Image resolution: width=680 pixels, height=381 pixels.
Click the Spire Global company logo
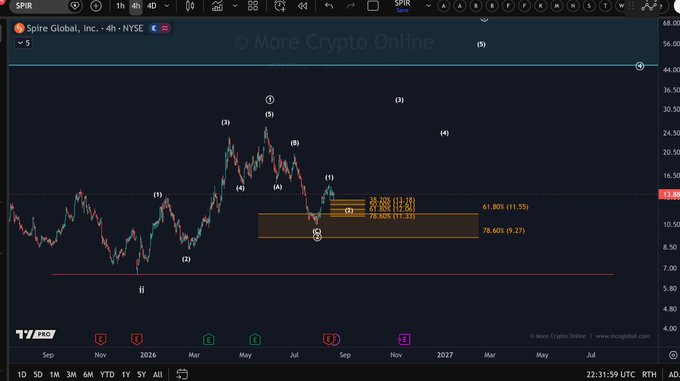[x=19, y=29]
